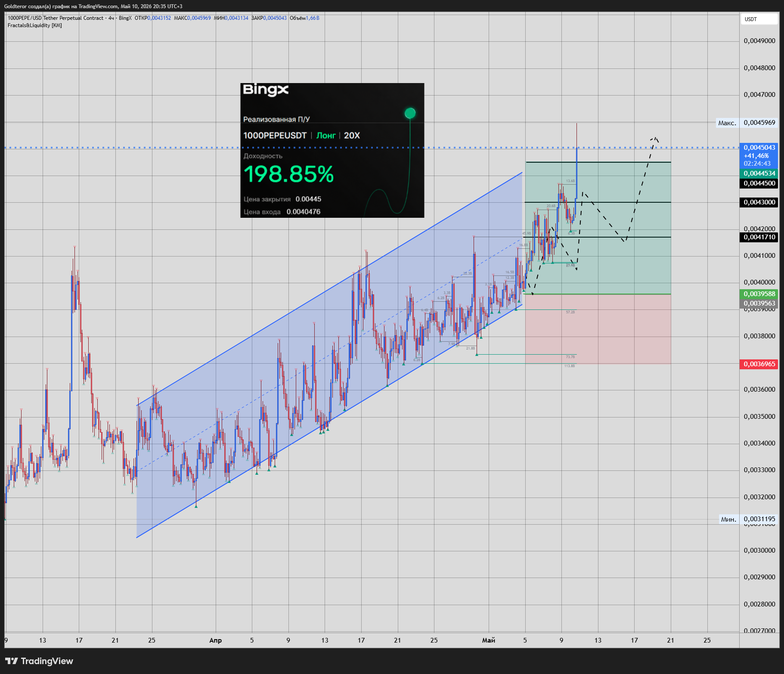
Task: Click the +41,46% change label
Action: pyautogui.click(x=756, y=156)
